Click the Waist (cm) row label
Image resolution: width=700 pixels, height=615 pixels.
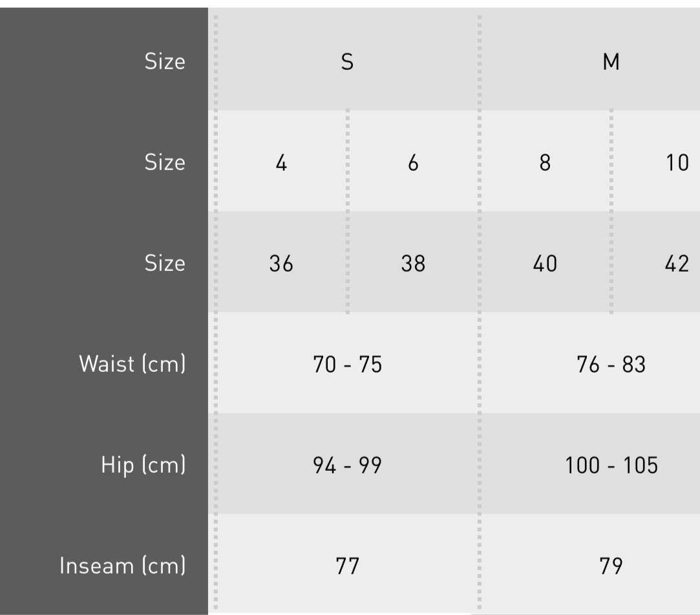[x=132, y=363]
